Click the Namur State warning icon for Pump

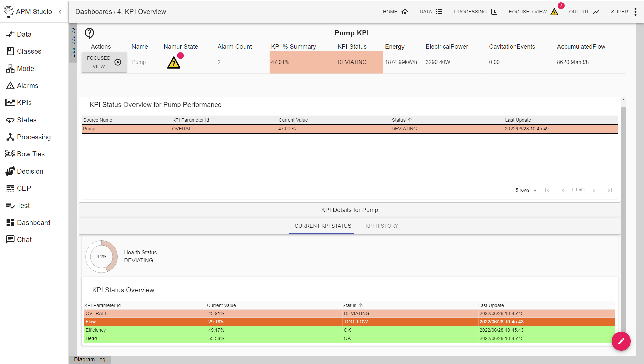(x=174, y=62)
